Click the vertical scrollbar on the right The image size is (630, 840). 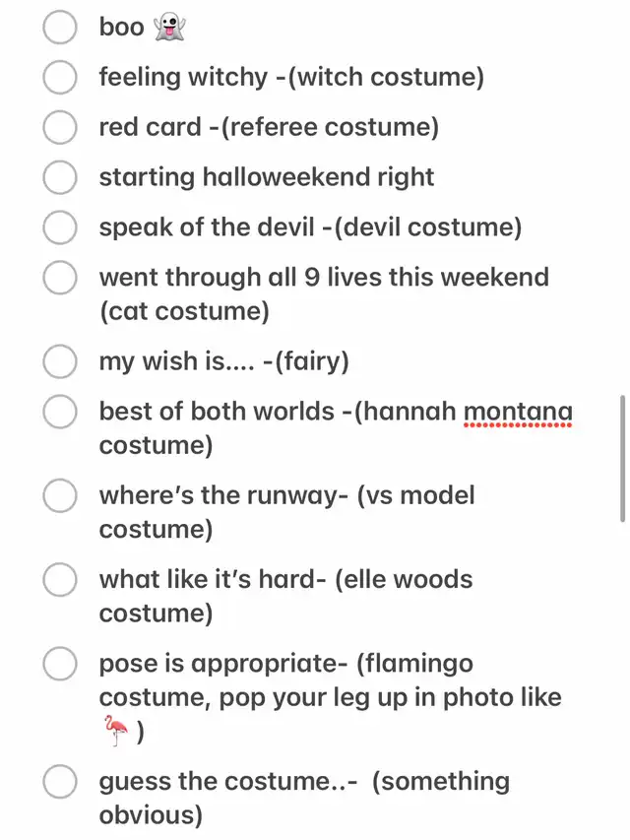[622, 458]
